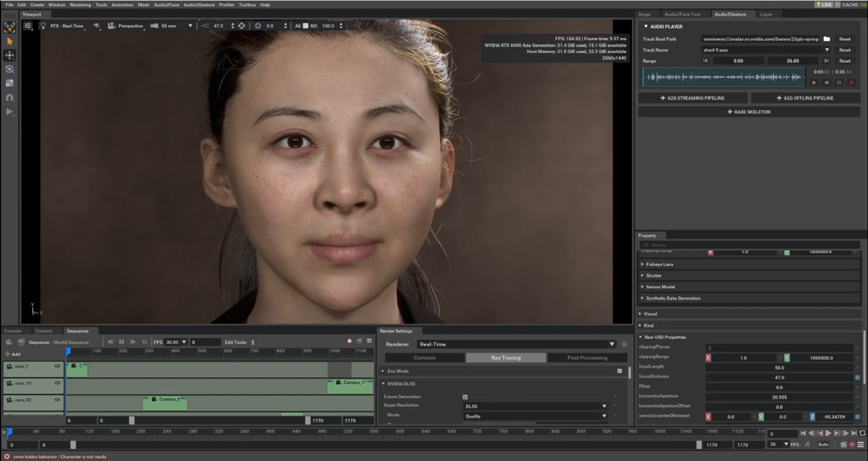Disable the Frame Generation checkbox
This screenshot has width=868, height=461.
pyautogui.click(x=465, y=397)
